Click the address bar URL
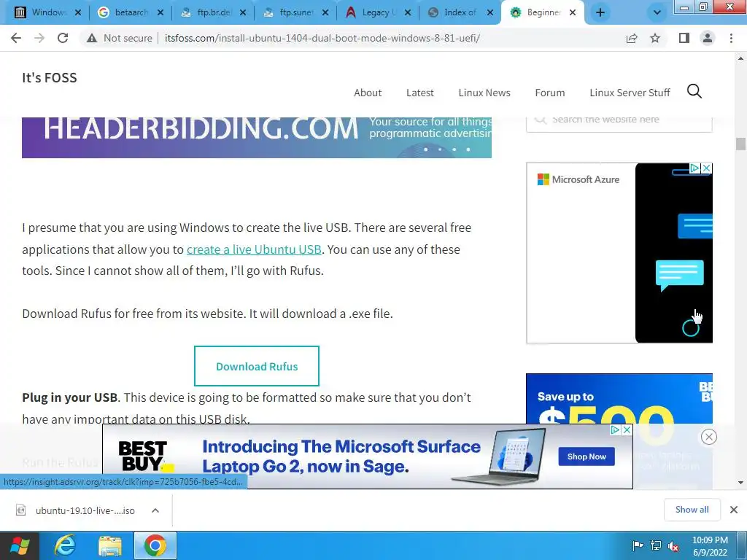The image size is (747, 560). click(322, 38)
